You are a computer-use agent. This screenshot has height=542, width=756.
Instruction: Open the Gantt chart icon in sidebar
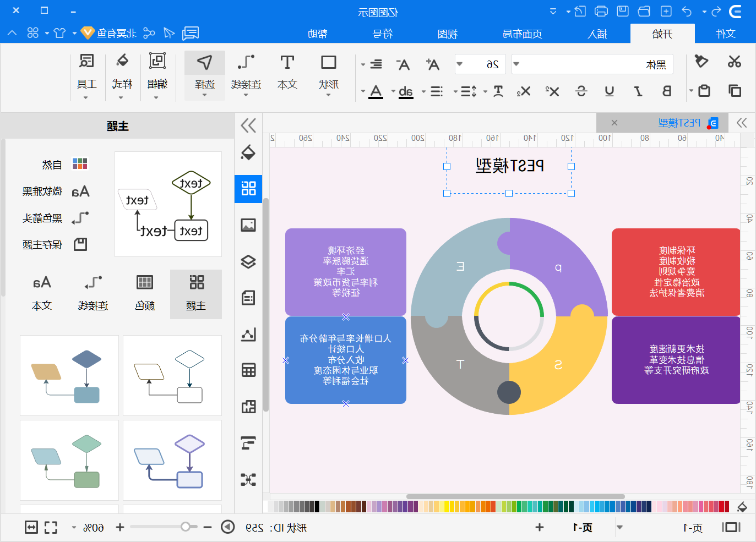pyautogui.click(x=248, y=442)
